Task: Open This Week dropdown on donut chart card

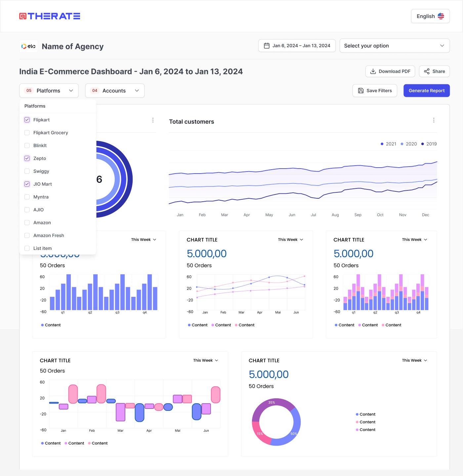Action: (x=414, y=360)
